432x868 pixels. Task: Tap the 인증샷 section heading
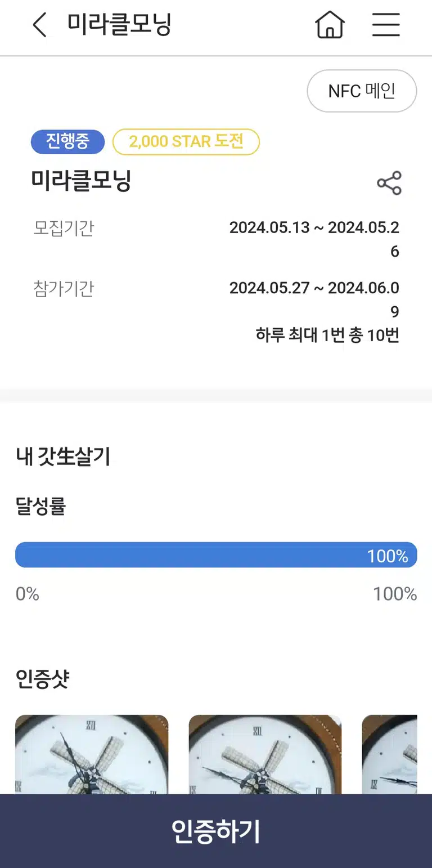pos(43,679)
